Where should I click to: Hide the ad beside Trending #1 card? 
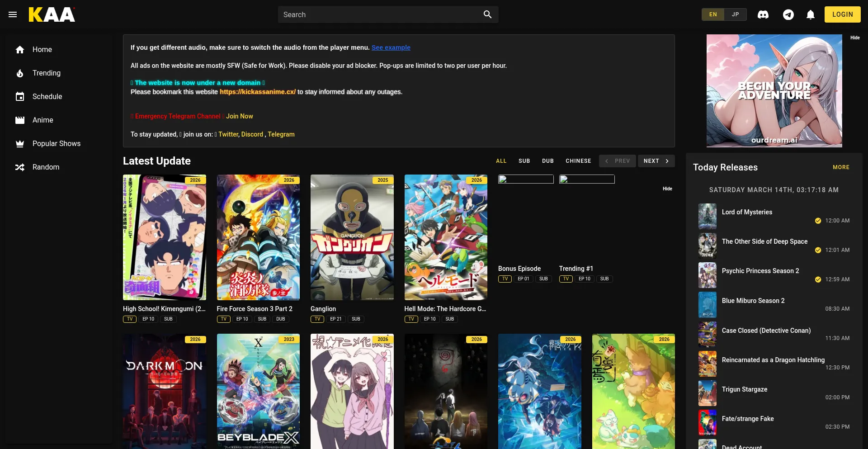coord(667,189)
